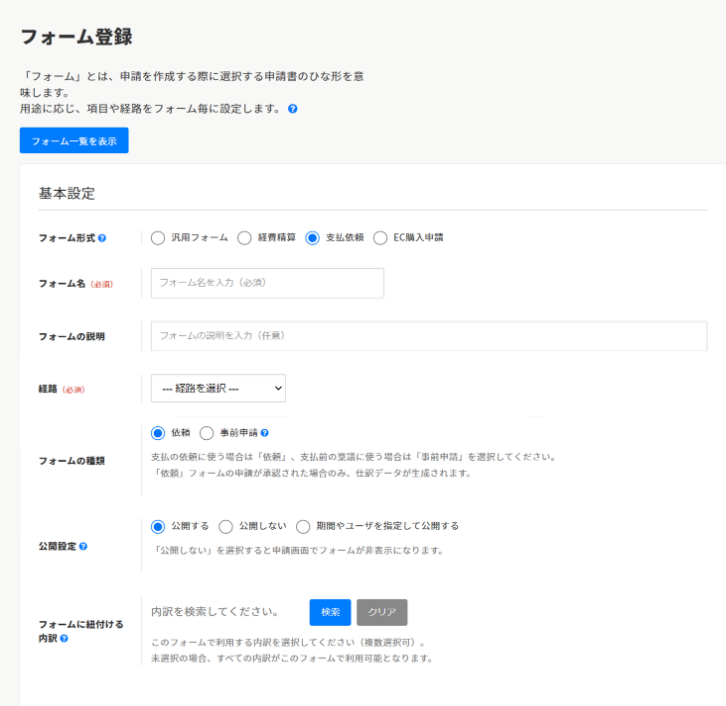Choose 期間やユーザを指定して公開する option

(303, 526)
